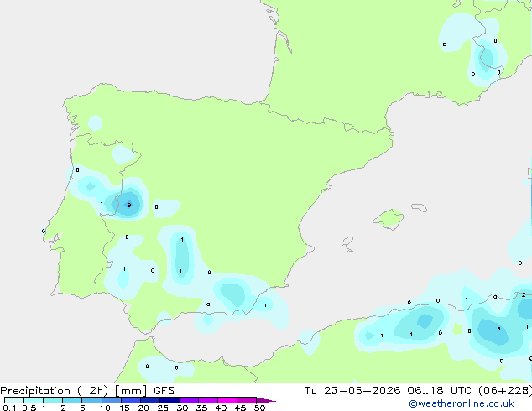
Task: Click the 'Tu 23-06-2026' date text
Action: [x=352, y=391]
